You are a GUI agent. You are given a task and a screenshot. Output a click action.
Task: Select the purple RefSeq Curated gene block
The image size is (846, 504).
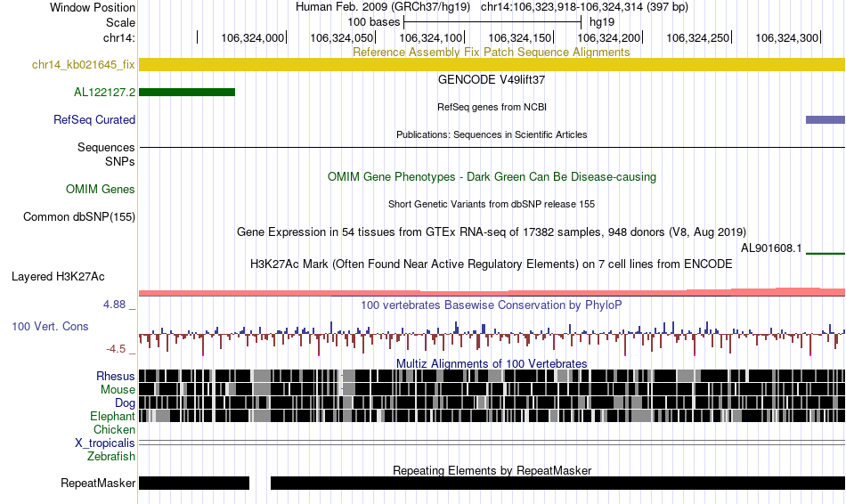coord(826,120)
